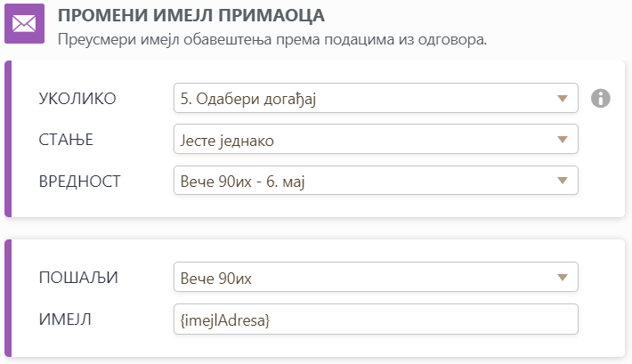Click the ВРЕДНОСТ label

(80, 181)
